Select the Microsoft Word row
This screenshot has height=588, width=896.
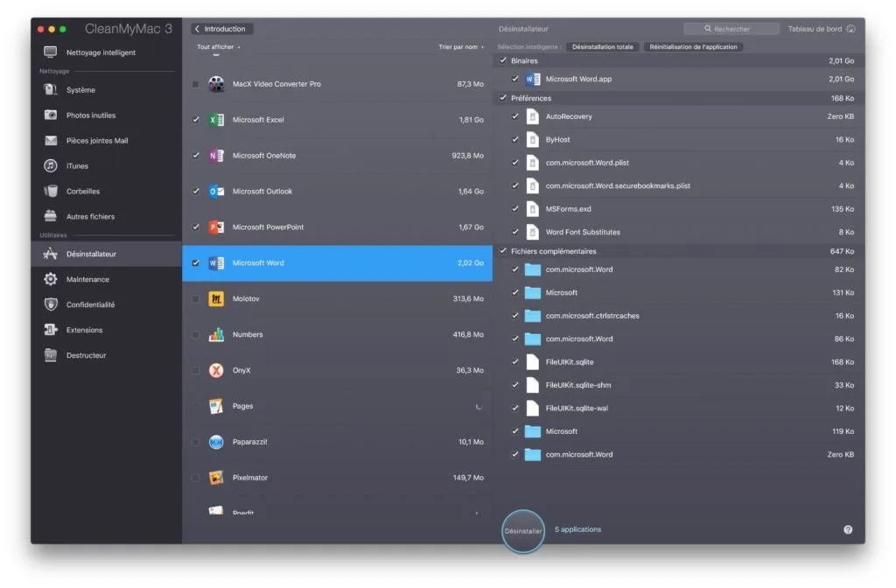tap(337, 262)
